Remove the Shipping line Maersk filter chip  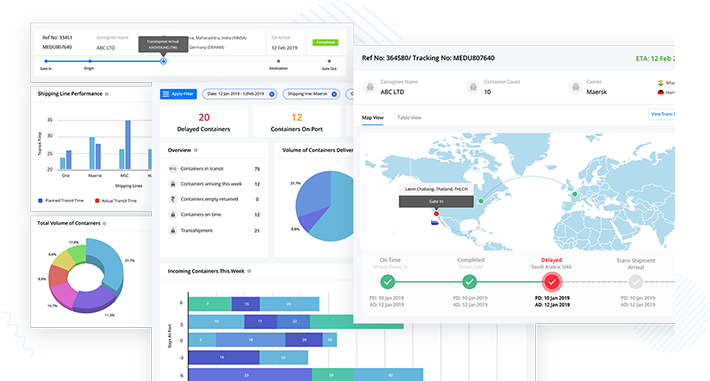(334, 94)
